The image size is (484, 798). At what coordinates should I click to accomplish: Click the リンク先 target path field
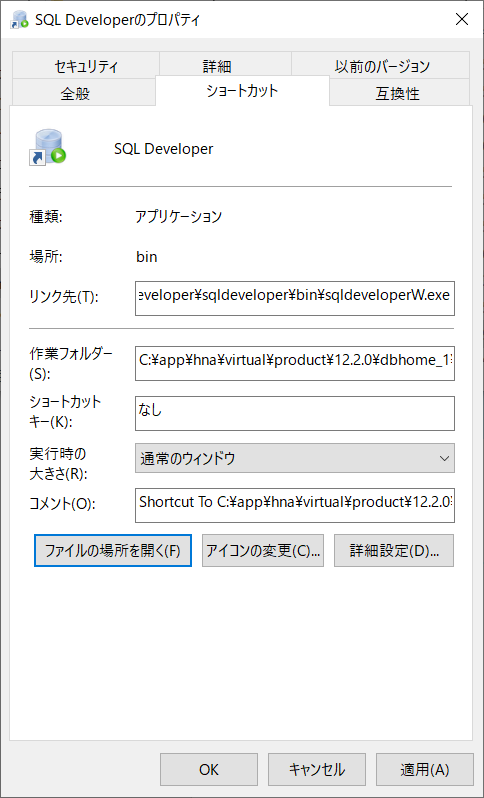[x=295, y=298]
